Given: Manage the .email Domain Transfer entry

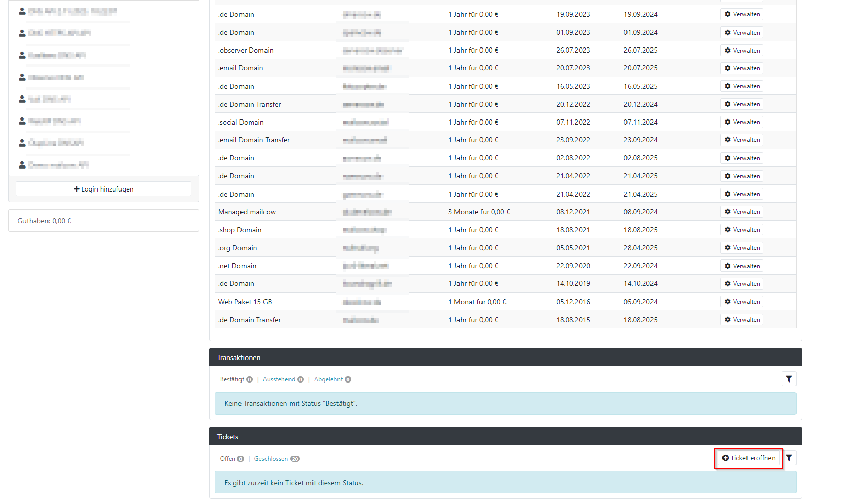Looking at the screenshot, I should 742,140.
